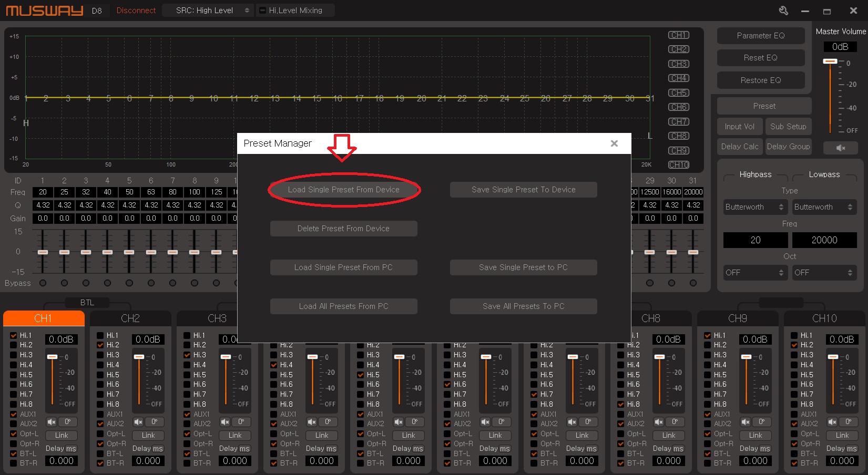Click the CH1 volume fader handle
The image size is (868, 475).
[52, 357]
